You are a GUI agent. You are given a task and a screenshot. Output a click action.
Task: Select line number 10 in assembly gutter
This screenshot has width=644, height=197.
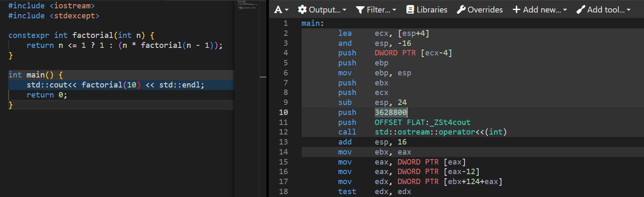click(x=283, y=112)
